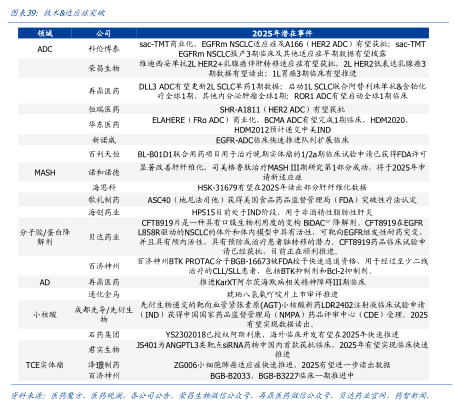Click the 2025年潜在事件 column header
Screen dimensions: 454x401
tap(282, 33)
